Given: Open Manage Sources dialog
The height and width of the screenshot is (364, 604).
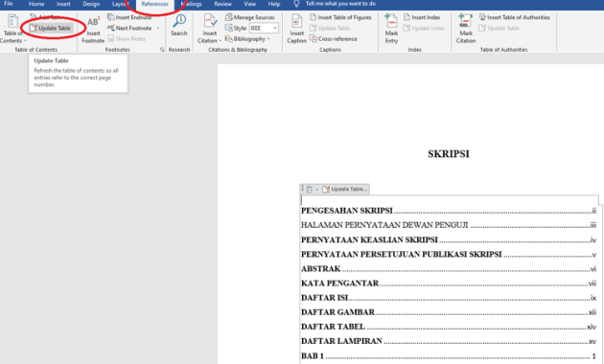Looking at the screenshot, I should tap(249, 17).
